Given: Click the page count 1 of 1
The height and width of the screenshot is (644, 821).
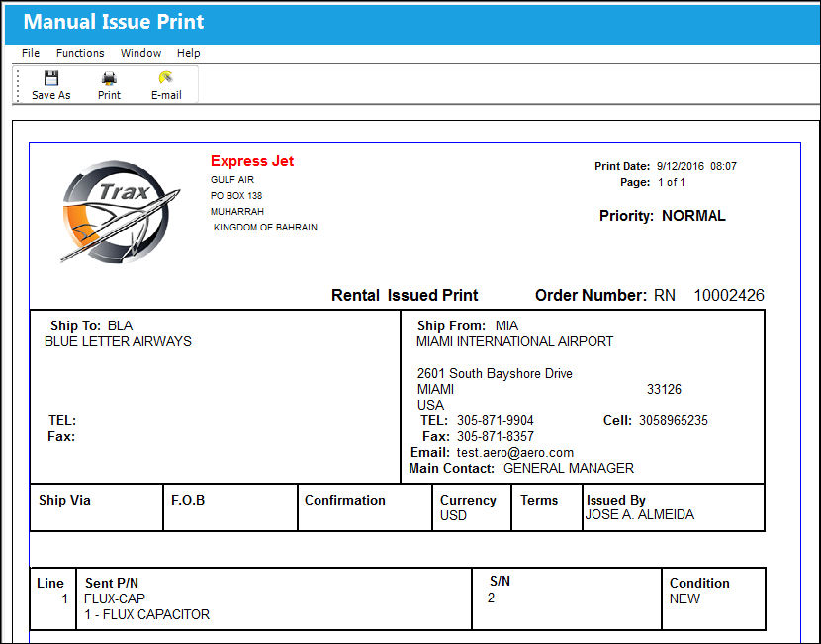Looking at the screenshot, I should pos(672,182).
